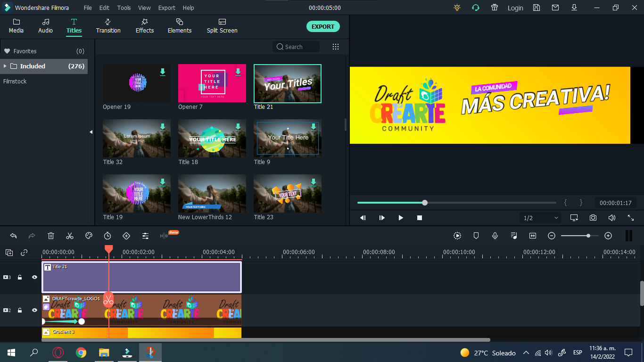Save project with floppy disk icon

click(537, 8)
